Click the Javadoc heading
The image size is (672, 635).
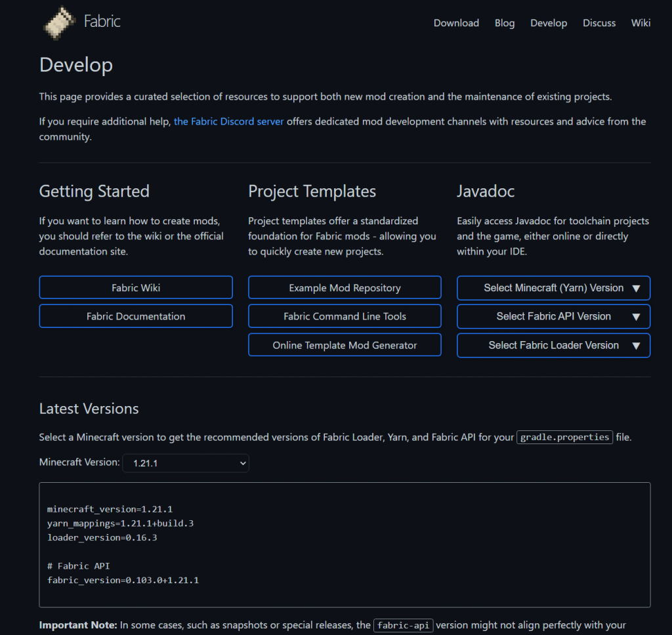point(486,191)
